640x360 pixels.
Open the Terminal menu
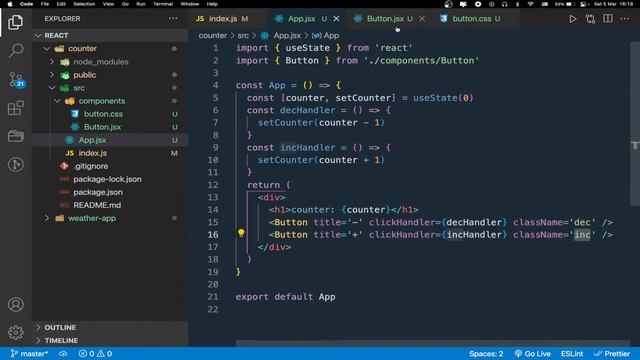pos(163,4)
